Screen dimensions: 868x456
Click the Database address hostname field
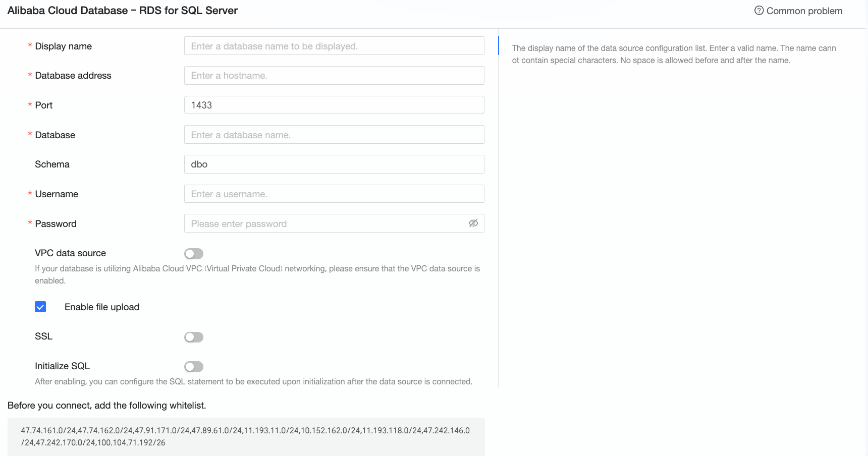point(334,76)
